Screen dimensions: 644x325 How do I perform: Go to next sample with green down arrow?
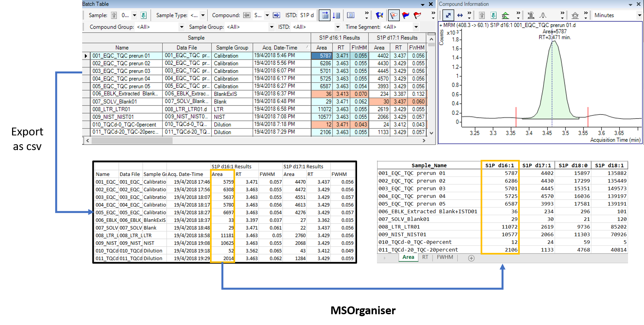143,15
